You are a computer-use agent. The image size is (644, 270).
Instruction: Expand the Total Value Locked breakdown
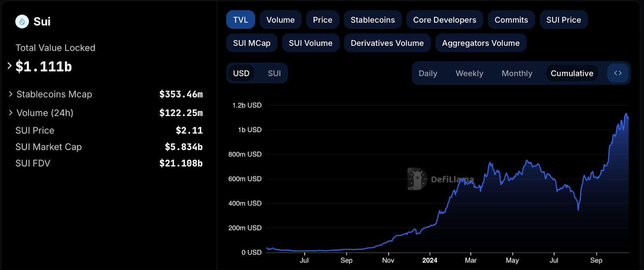click(x=10, y=65)
